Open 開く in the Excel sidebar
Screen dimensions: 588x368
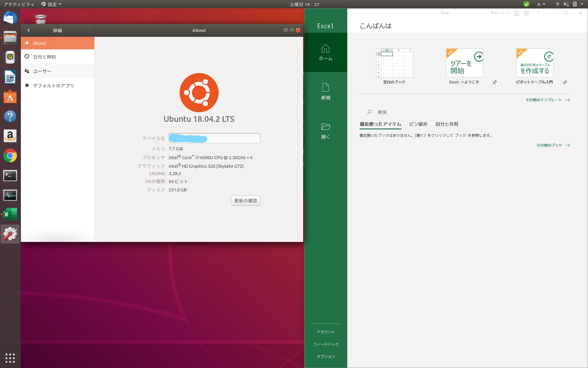[x=325, y=130]
